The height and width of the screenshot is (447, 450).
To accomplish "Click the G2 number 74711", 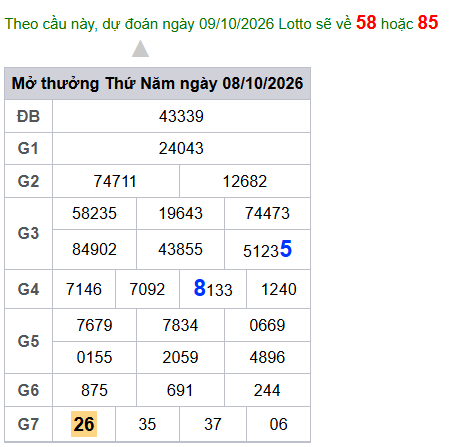I will (x=115, y=182).
